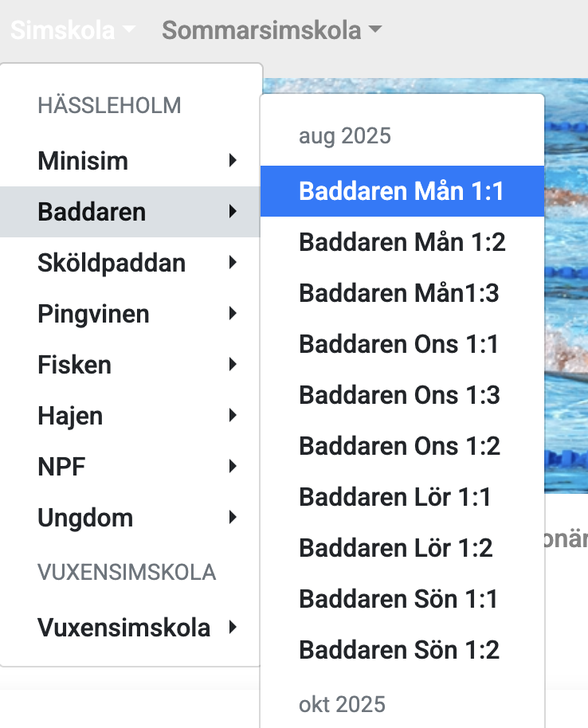Expand the Fisken submenu
This screenshot has height=728, width=588.
coord(131,365)
